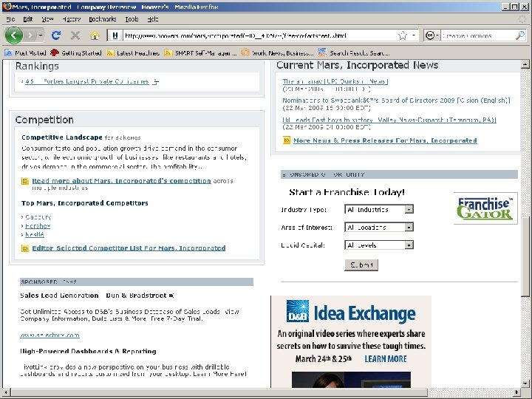This screenshot has height=399, width=532.
Task: Click the Firefox Back button
Action: 14,35
